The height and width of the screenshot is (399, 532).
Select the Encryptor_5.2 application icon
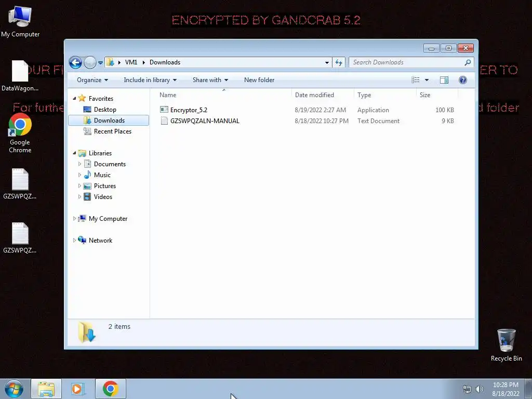[164, 110]
